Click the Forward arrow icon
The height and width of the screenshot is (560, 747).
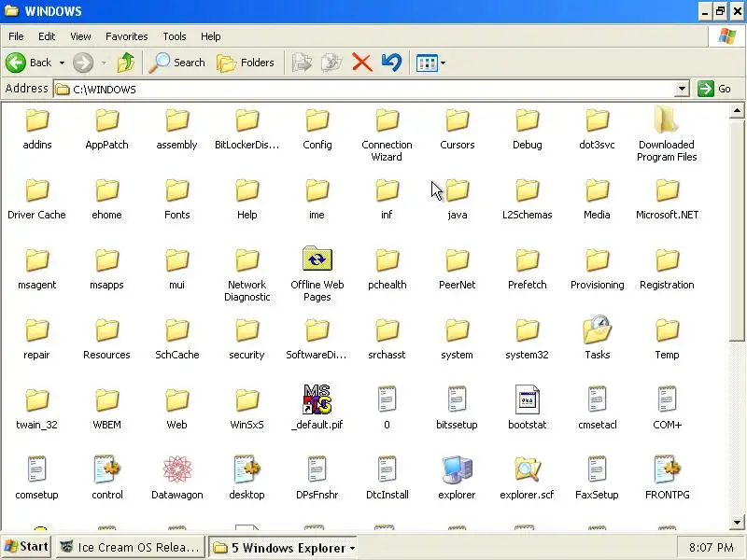[x=83, y=63]
